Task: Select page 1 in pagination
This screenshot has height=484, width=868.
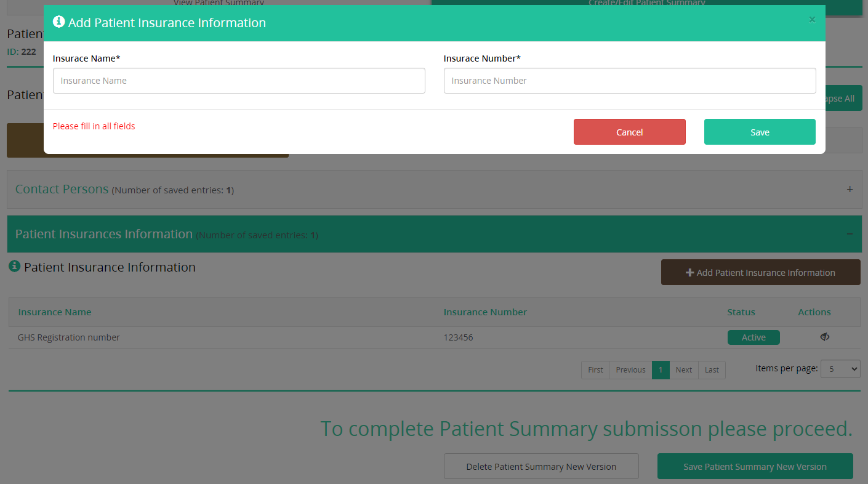Action: tap(661, 369)
